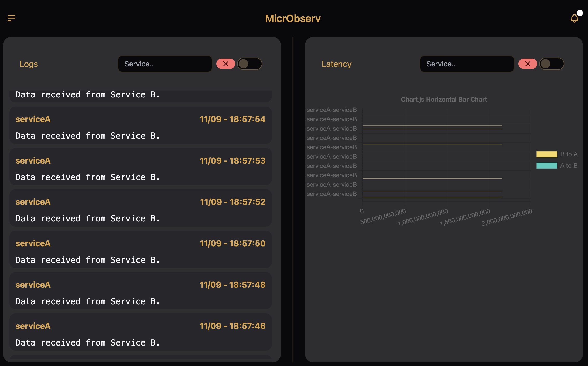Viewport: 588px width, 366px height.
Task: Click the Latency panel heading
Action: (x=336, y=64)
